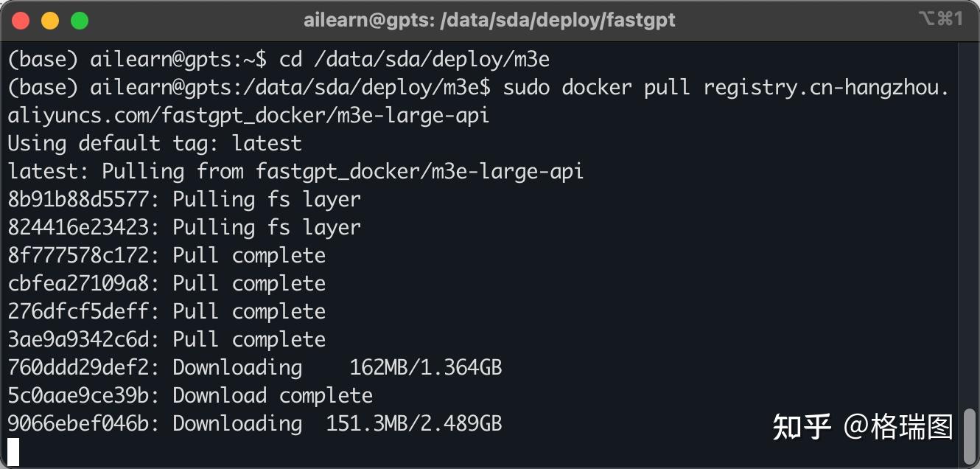Maximize the terminal using the green button
Viewport: 980px width, 469px height.
click(x=80, y=21)
